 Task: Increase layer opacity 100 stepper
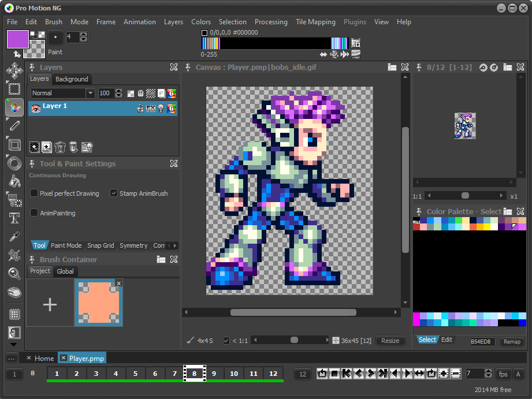[119, 91]
